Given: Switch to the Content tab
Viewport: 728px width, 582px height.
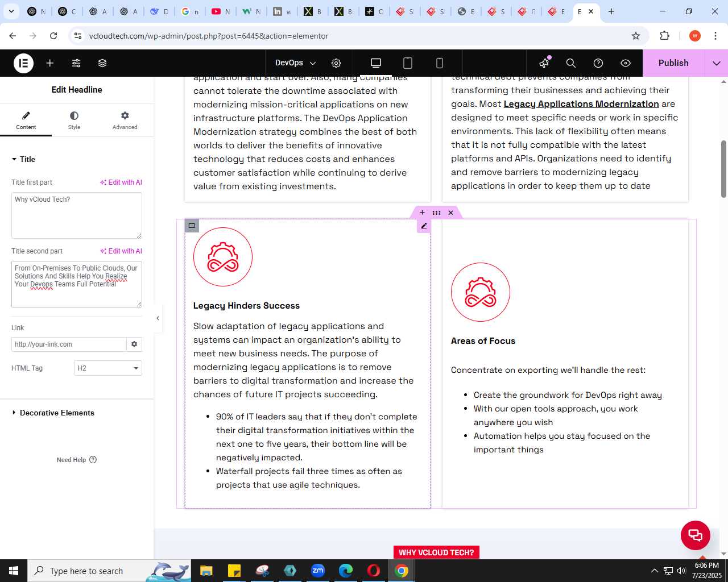Looking at the screenshot, I should click(26, 120).
